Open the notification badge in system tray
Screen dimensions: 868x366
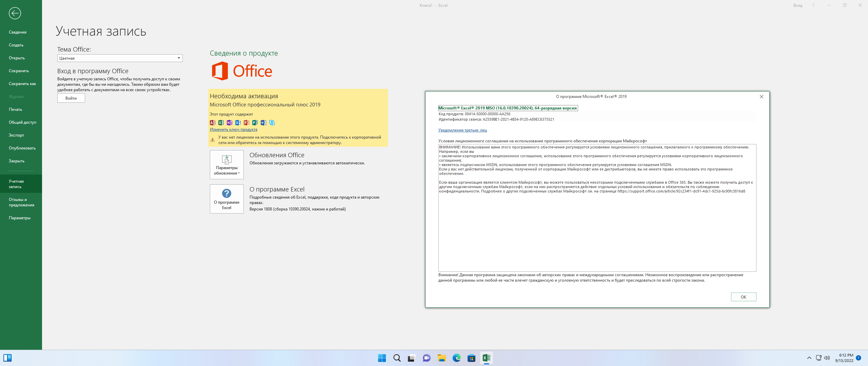859,358
